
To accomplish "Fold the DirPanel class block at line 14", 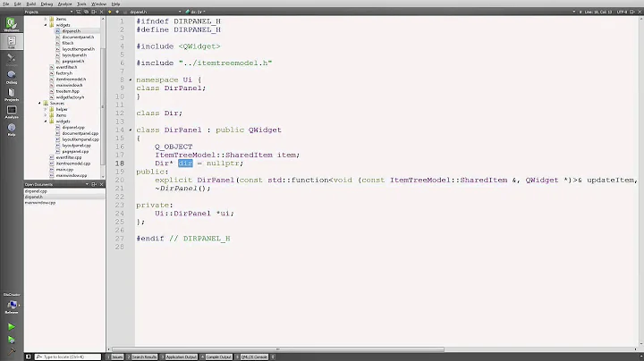I will point(131,130).
